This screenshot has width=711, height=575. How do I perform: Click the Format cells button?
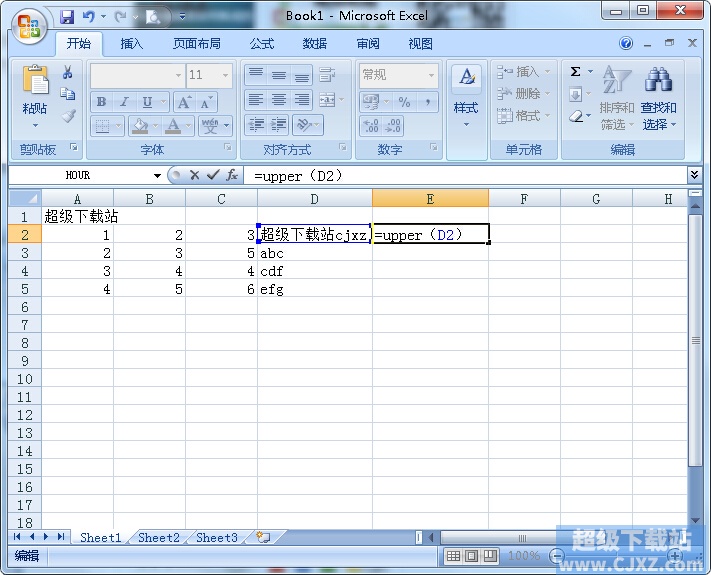pos(523,116)
